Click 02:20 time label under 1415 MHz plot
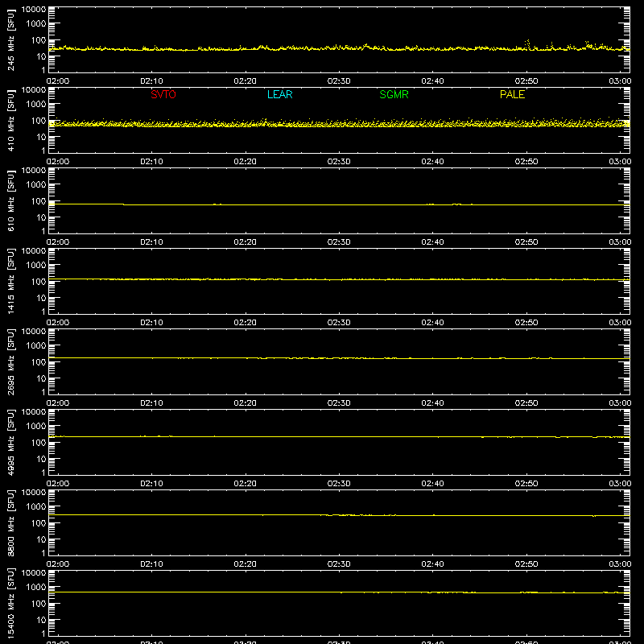644x644 pixels. point(246,323)
